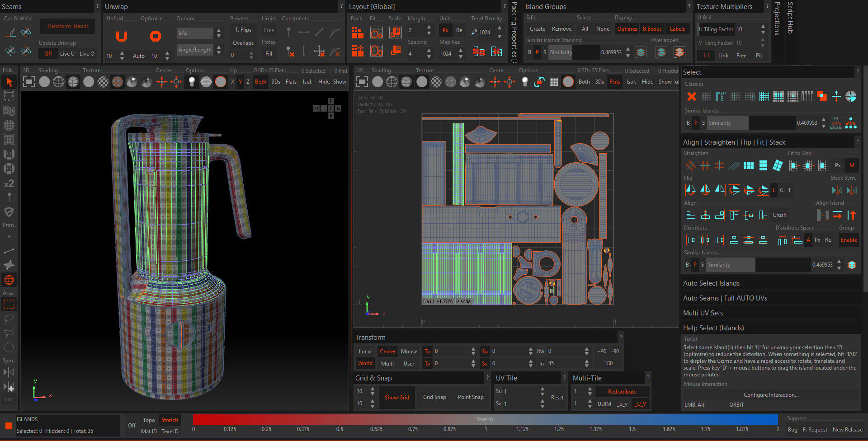The width and height of the screenshot is (868, 441).
Task: Click the first Flip icon in Align panel
Action: point(690,190)
